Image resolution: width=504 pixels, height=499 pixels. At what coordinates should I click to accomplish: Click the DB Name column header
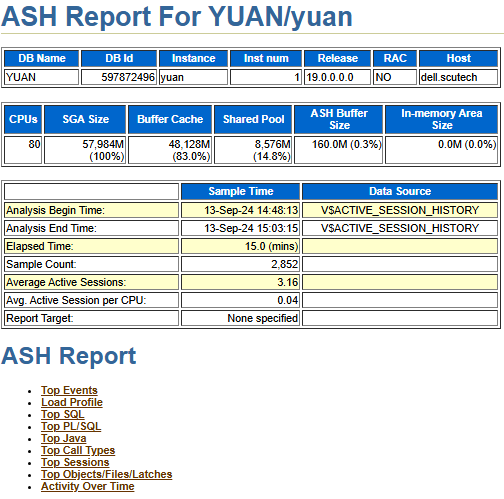coord(42,58)
